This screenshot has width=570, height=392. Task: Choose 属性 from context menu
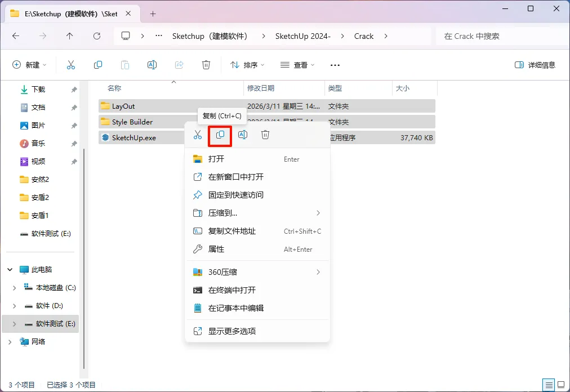point(257,249)
